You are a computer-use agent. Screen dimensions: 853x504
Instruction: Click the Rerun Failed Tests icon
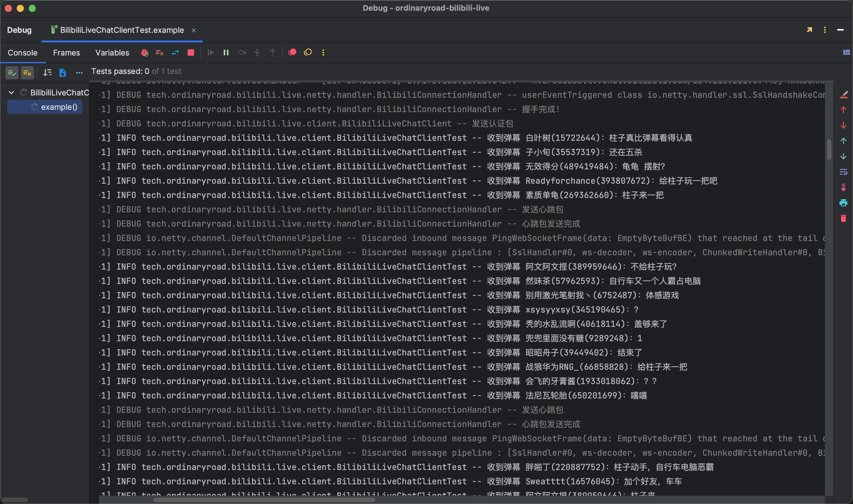pyautogui.click(x=160, y=53)
